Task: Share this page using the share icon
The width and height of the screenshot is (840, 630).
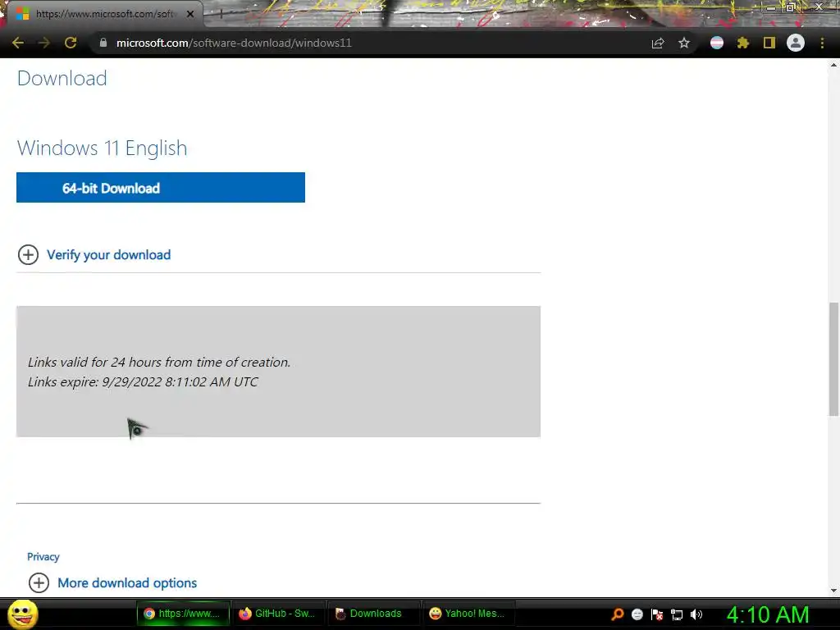Action: point(658,43)
